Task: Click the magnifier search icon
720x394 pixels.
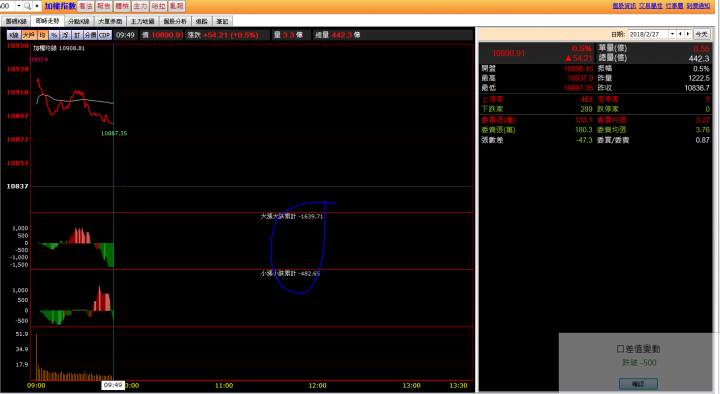Action: coord(27,6)
